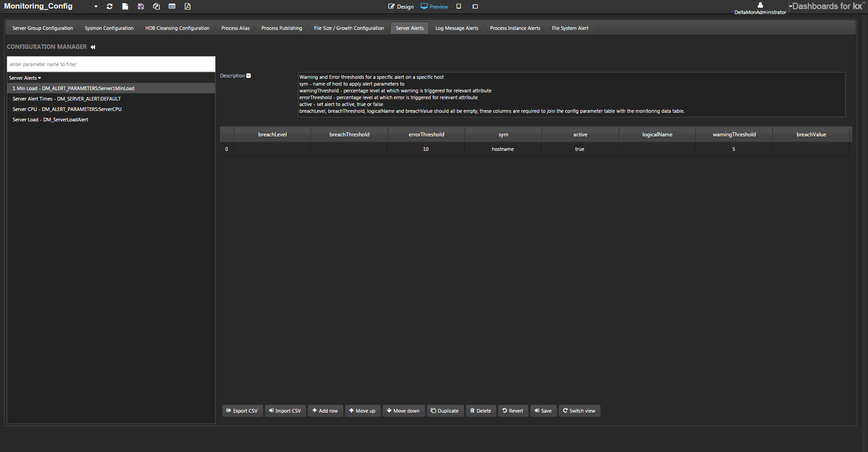Click the export to PDF icon

click(x=187, y=6)
